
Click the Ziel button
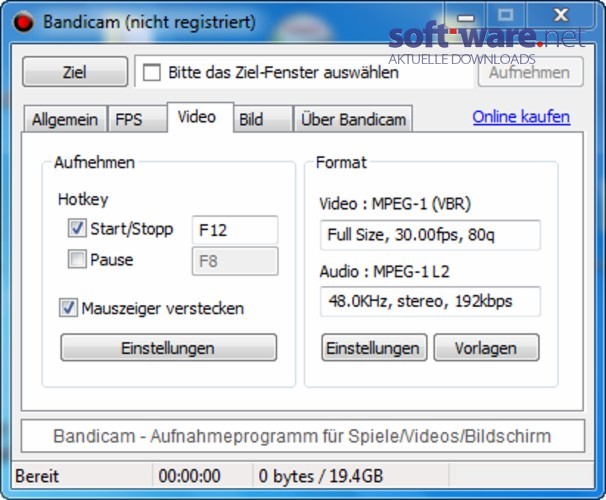coord(75,72)
